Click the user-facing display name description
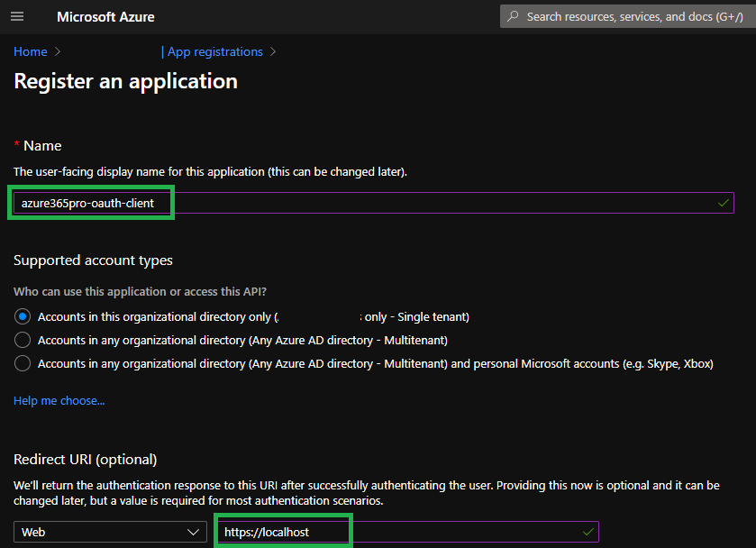756x548 pixels. coord(210,172)
